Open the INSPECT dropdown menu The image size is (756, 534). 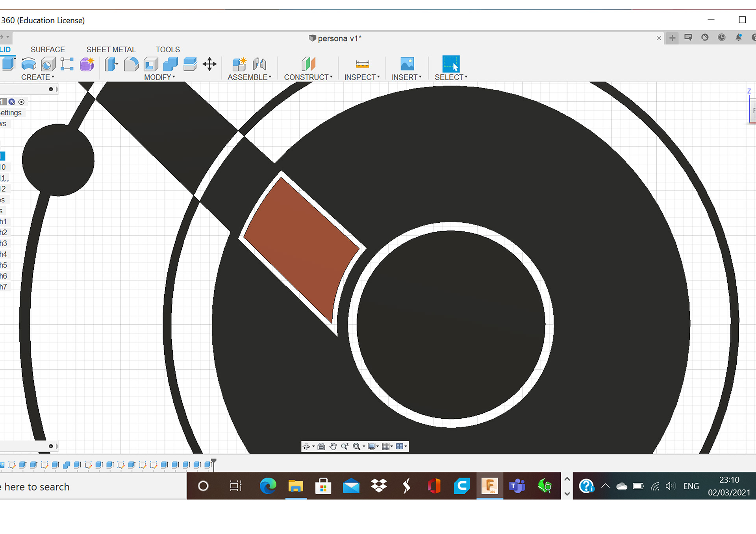coord(362,77)
